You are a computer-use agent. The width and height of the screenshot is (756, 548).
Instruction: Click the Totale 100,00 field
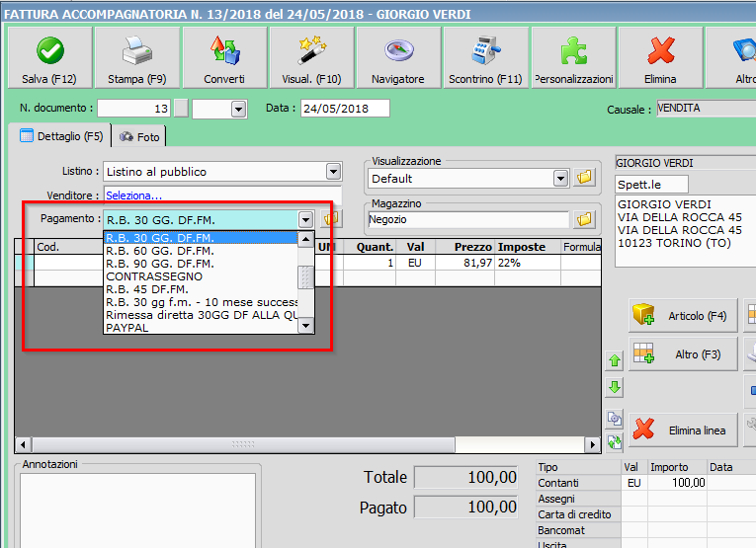pos(465,477)
